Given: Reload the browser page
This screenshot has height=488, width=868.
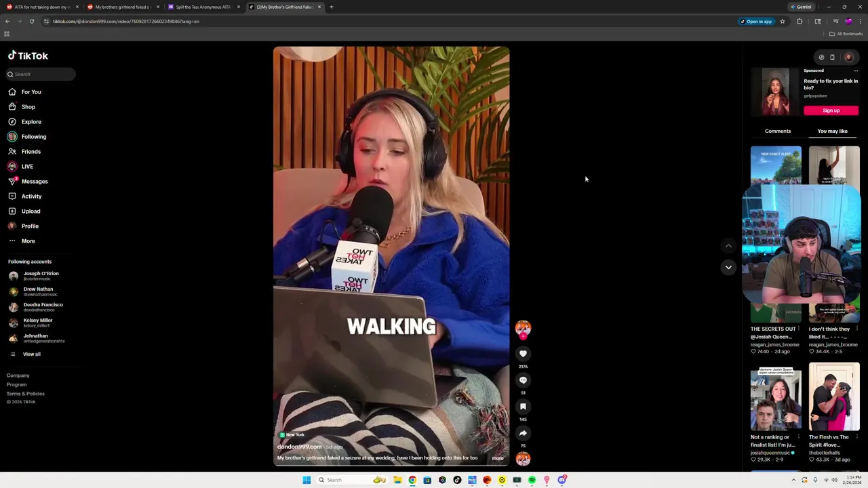Looking at the screenshot, I should click(x=31, y=21).
